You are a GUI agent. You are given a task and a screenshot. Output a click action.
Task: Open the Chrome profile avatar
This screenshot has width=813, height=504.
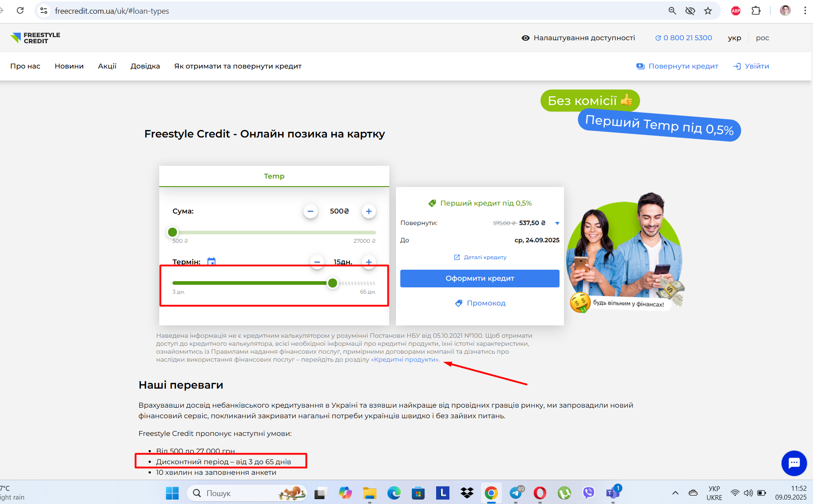(x=785, y=11)
